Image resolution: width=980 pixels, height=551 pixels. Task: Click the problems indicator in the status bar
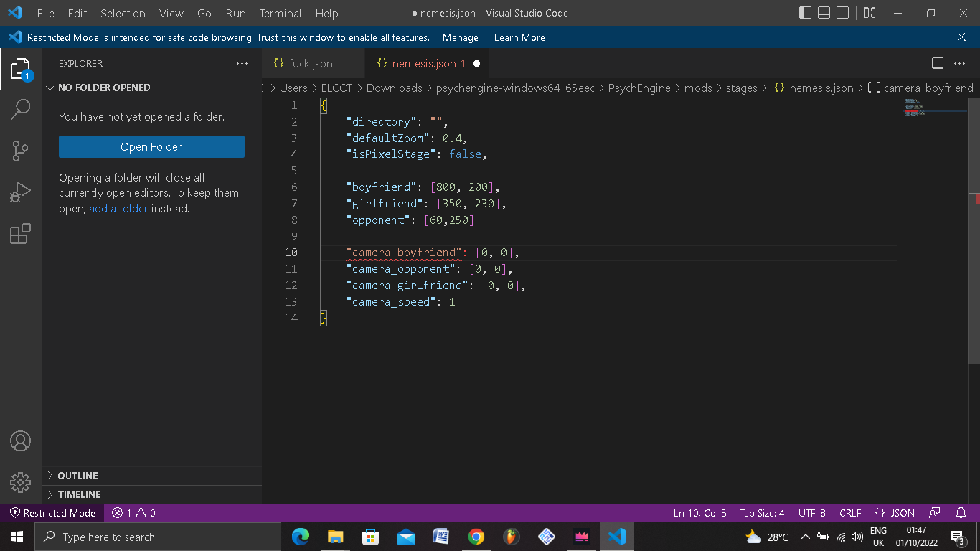(x=137, y=512)
